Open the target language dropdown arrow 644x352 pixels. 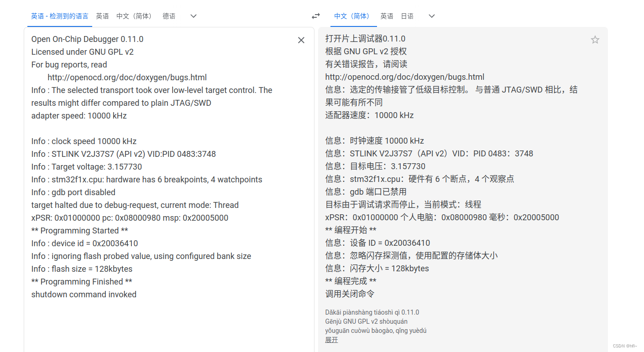point(431,16)
